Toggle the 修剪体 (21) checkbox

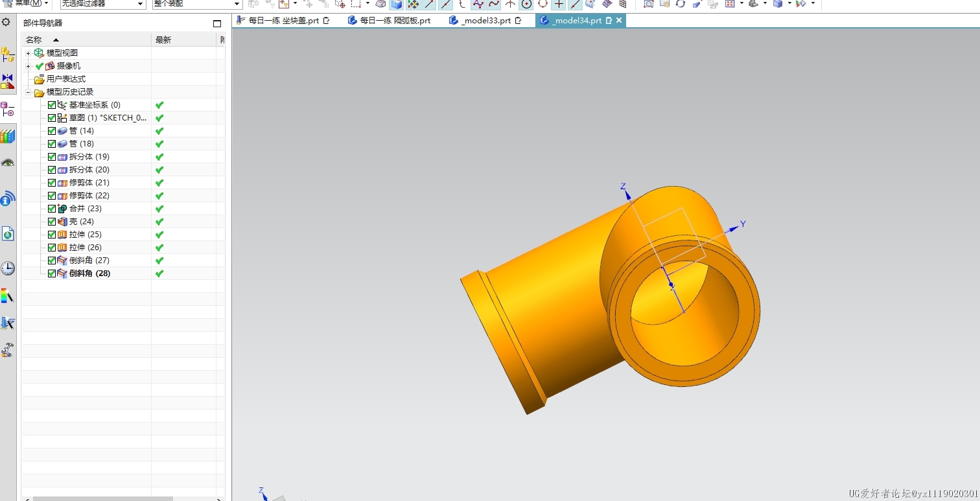click(52, 183)
